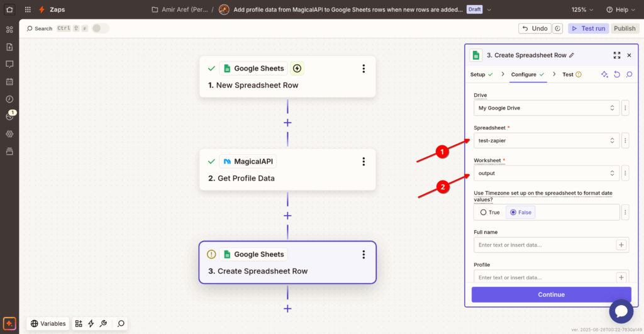Add a step after Get Profile Data

(287, 216)
